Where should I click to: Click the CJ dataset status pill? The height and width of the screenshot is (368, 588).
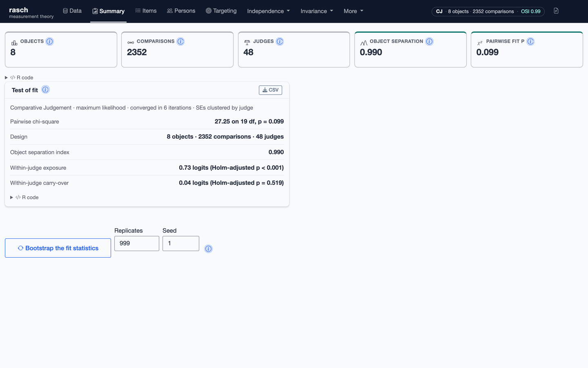pos(488,11)
